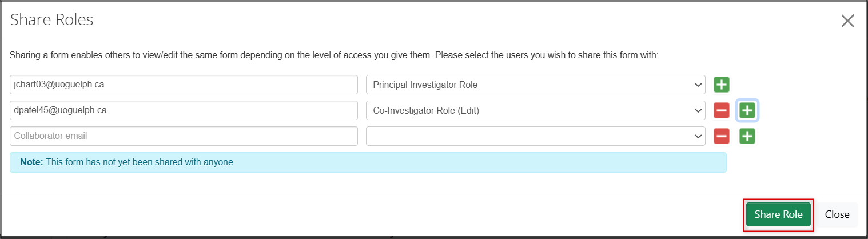Click the Close button in the footer
Screen dimensions: 868x239
(x=837, y=214)
